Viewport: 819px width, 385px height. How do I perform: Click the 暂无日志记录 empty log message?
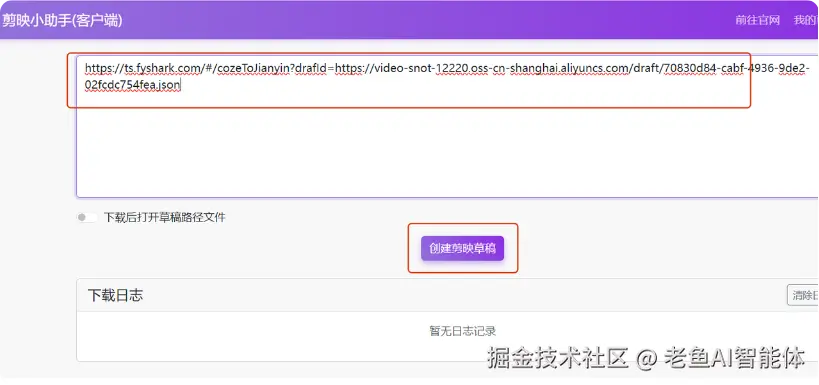462,331
